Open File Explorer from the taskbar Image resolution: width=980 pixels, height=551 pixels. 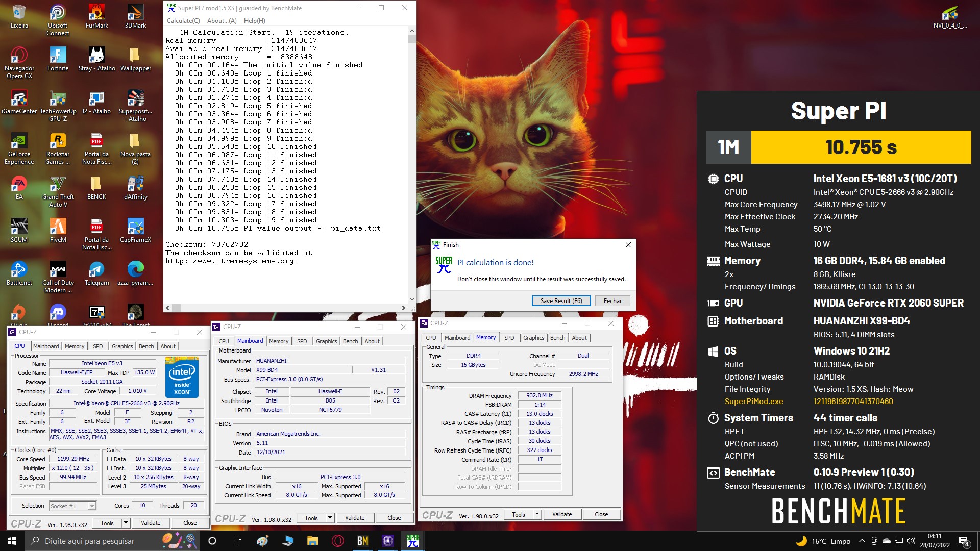coord(312,541)
